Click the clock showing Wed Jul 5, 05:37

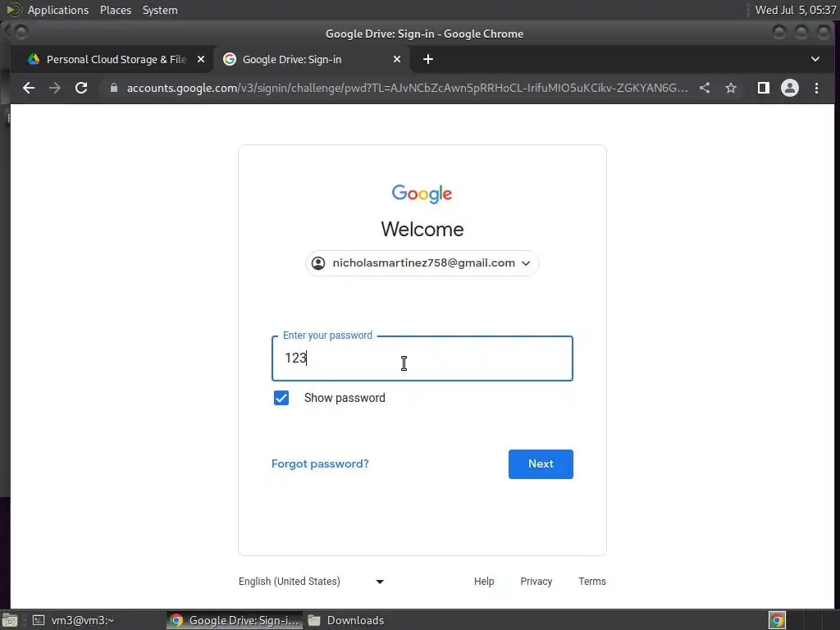tap(795, 10)
